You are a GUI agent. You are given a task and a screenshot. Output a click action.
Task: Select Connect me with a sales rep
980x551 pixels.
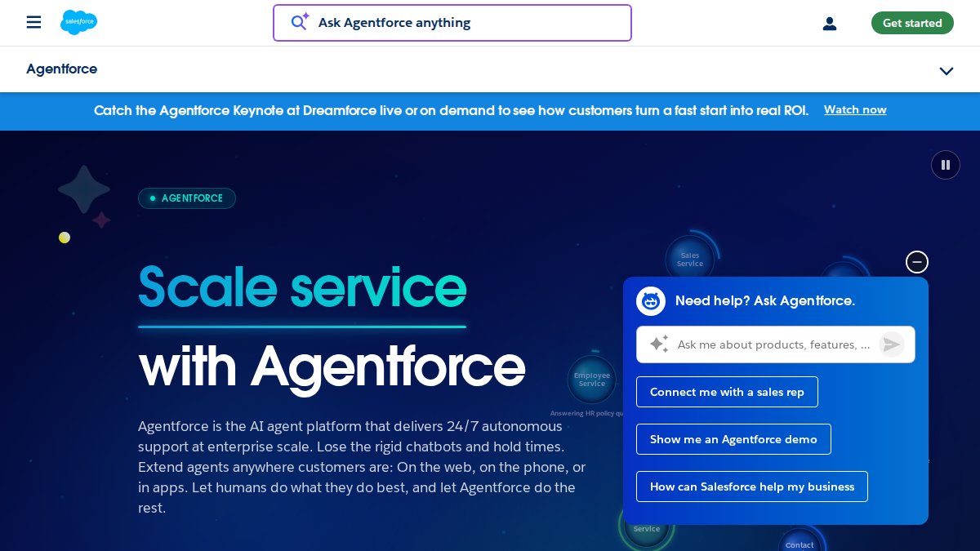pyautogui.click(x=727, y=392)
